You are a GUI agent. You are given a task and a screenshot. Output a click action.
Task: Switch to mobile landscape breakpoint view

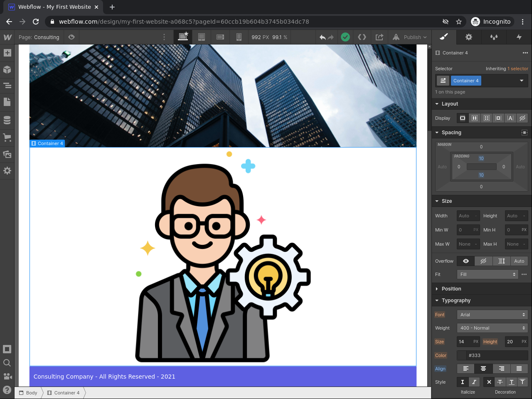coord(220,37)
